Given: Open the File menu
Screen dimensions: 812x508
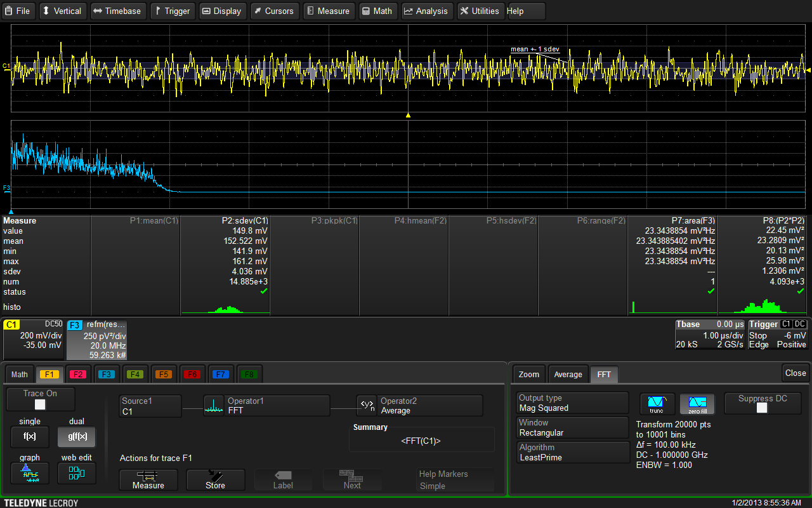Looking at the screenshot, I should tap(18, 11).
